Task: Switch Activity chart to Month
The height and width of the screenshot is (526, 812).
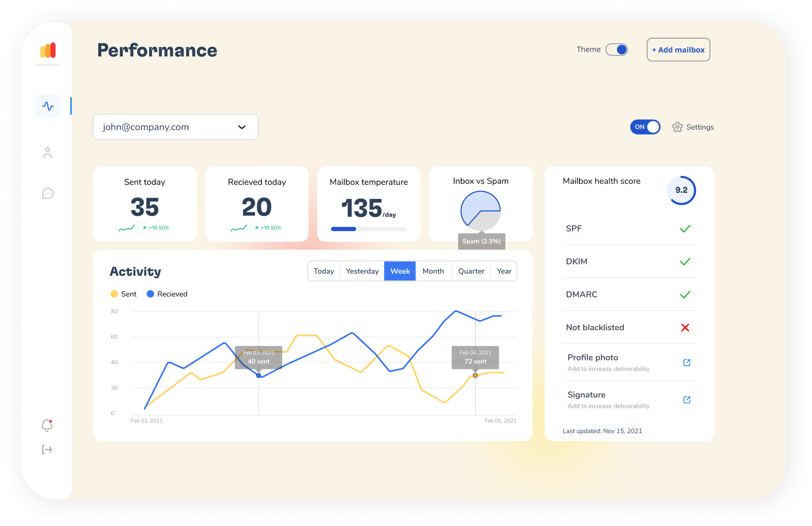Action: [433, 271]
